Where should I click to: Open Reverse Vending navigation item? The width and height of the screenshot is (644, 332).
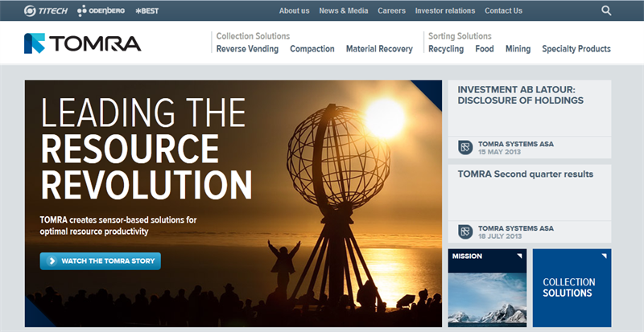click(247, 49)
